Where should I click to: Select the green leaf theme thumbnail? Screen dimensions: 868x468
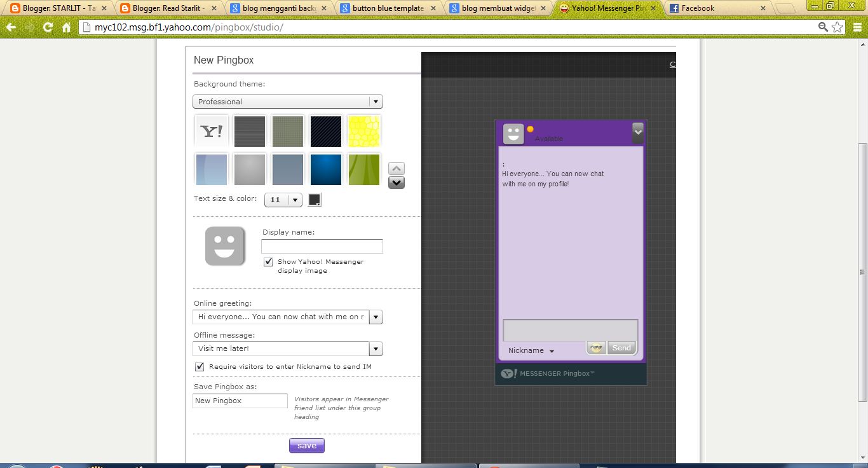click(364, 169)
